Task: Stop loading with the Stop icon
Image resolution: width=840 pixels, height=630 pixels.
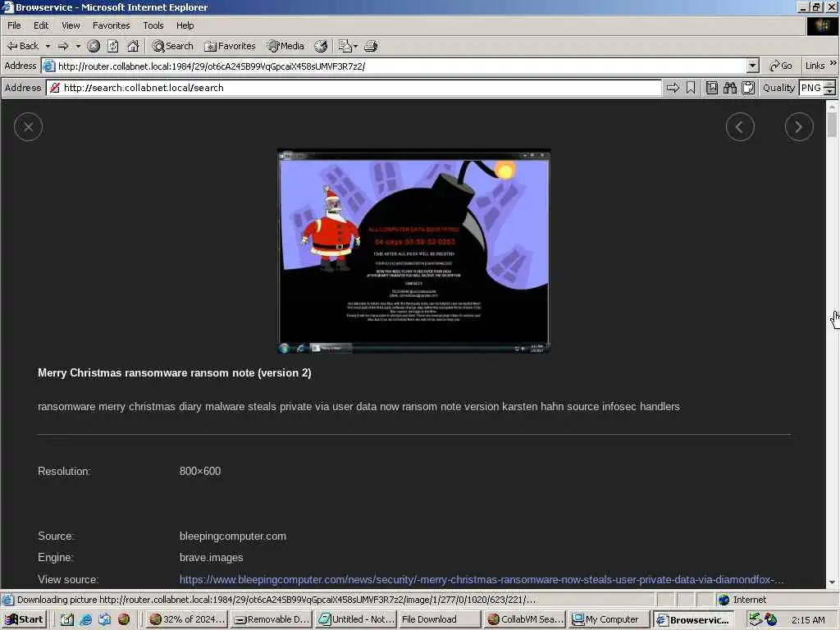Action: click(x=94, y=46)
